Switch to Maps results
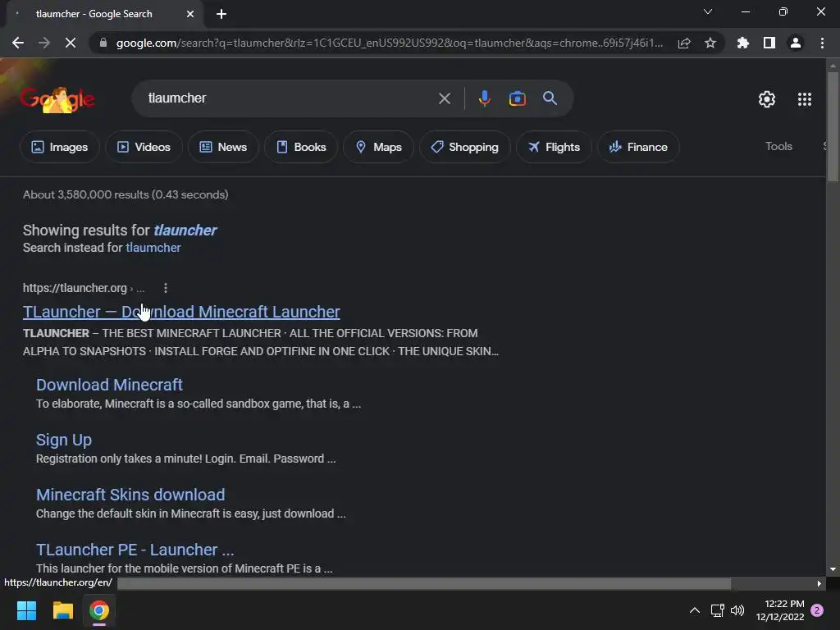This screenshot has width=840, height=630. coord(378,147)
